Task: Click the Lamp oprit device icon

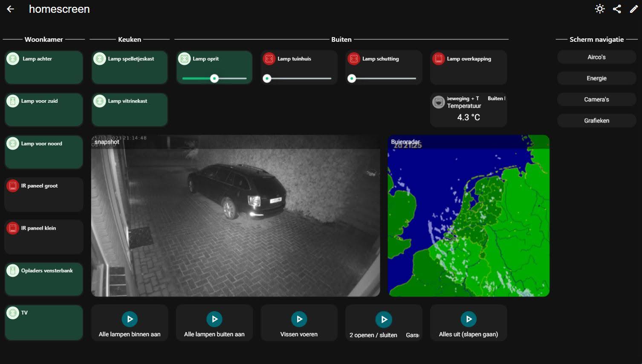Action: 184,59
